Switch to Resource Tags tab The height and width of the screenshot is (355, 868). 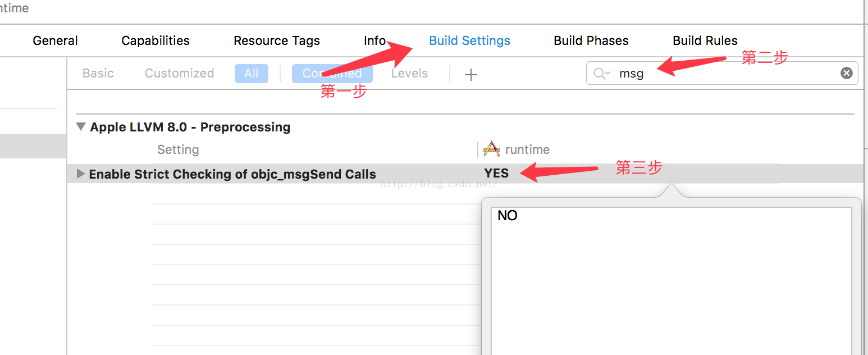277,40
